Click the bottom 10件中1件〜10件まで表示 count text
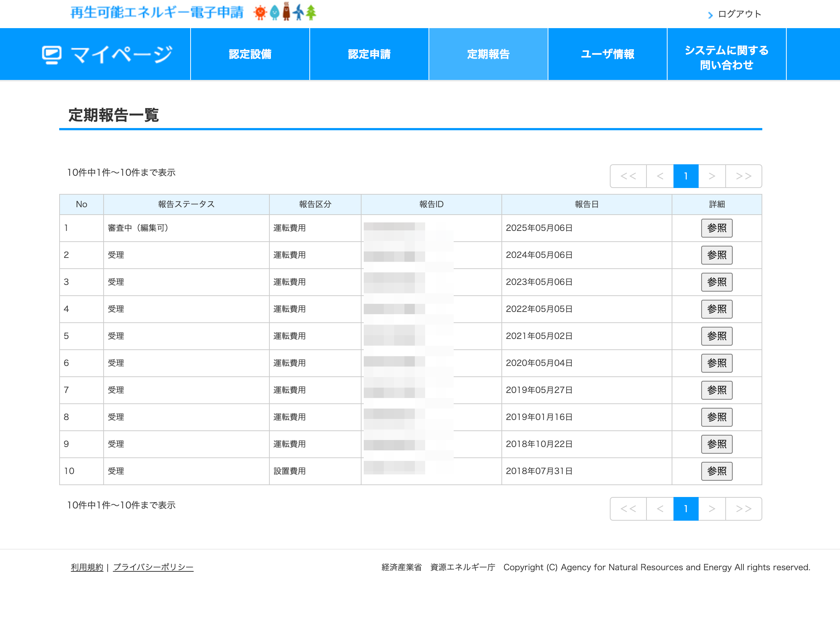The height and width of the screenshot is (618, 840). coord(121,506)
